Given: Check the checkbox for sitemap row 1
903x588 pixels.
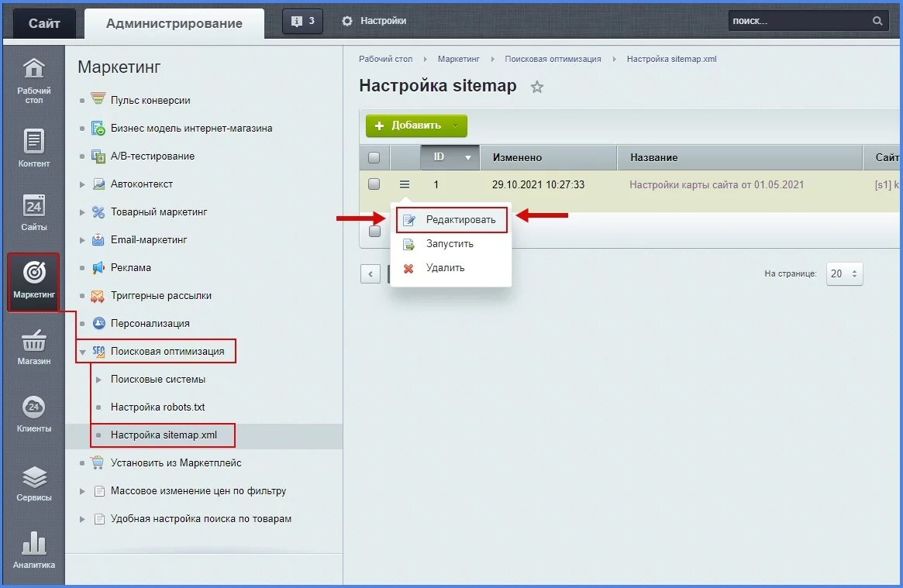Looking at the screenshot, I should click(374, 184).
